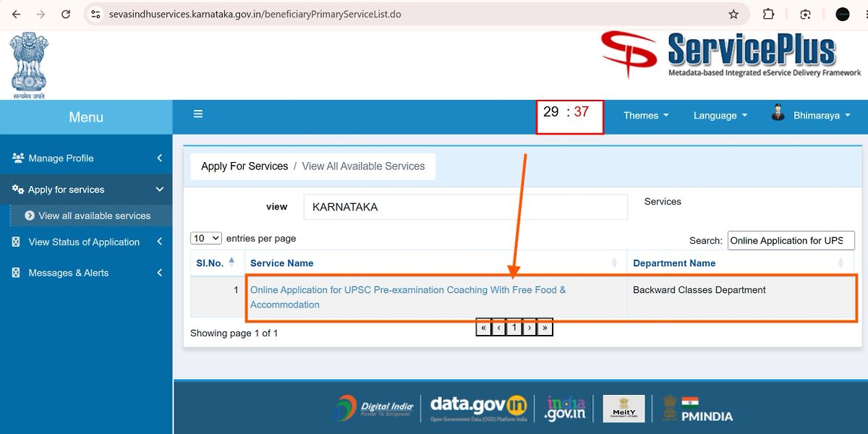
Task: Open the PMINDIA logo link
Action: 697,409
